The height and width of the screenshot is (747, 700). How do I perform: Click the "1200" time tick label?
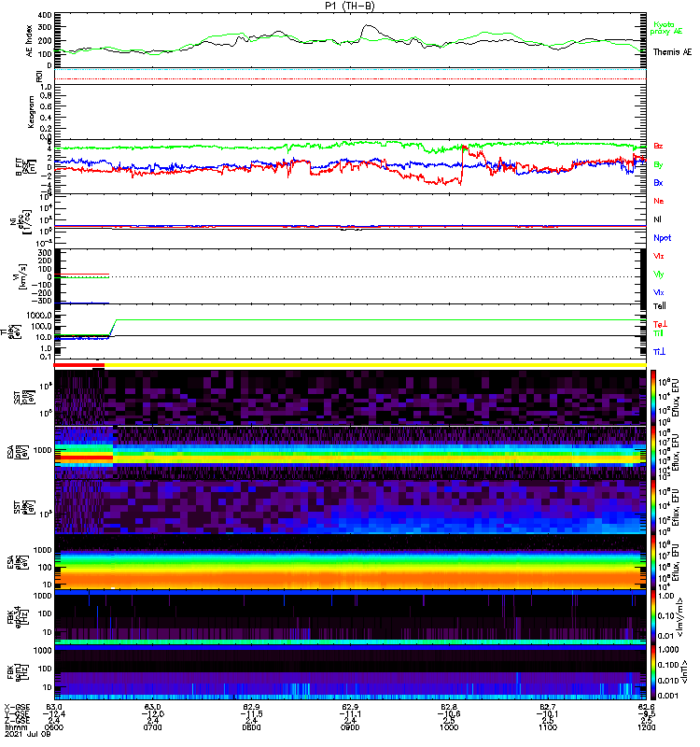point(646,727)
